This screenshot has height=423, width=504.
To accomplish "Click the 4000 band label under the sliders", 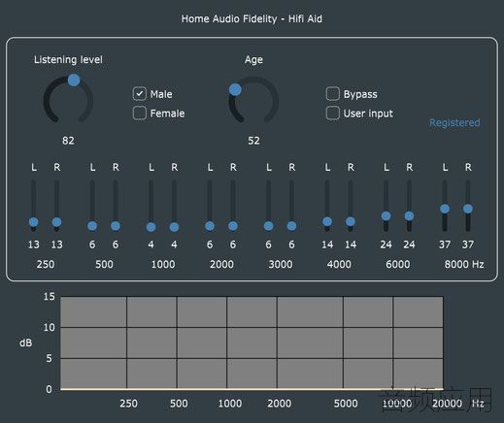I will (339, 264).
